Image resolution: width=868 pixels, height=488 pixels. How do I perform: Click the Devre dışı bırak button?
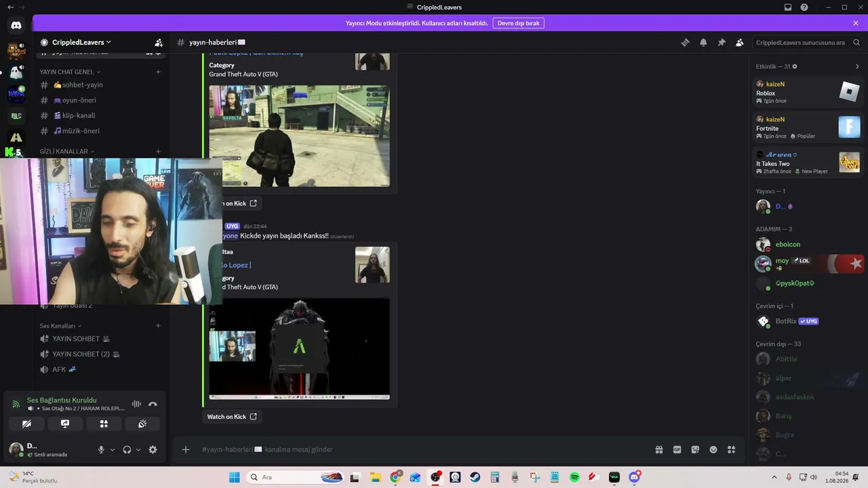(x=519, y=23)
